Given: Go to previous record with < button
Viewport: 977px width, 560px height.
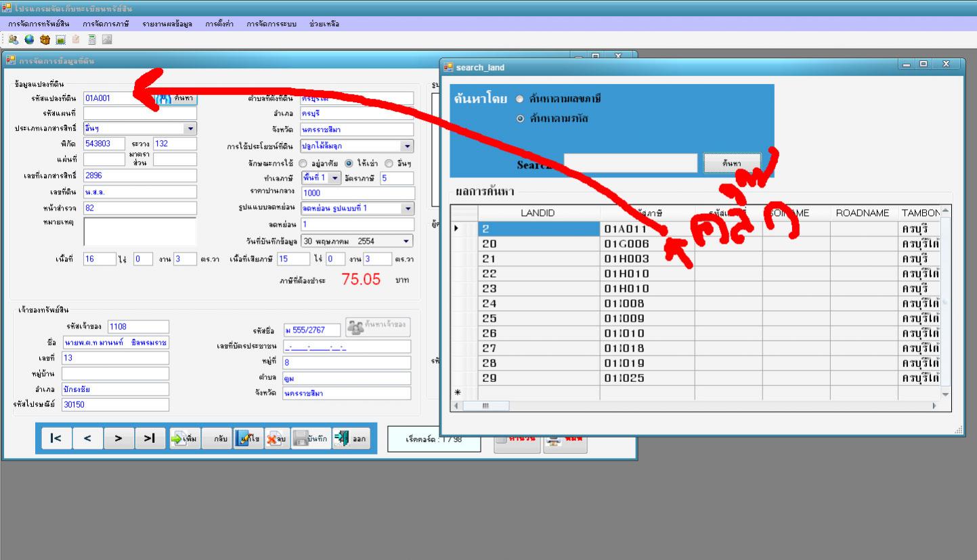Looking at the screenshot, I should [x=87, y=439].
